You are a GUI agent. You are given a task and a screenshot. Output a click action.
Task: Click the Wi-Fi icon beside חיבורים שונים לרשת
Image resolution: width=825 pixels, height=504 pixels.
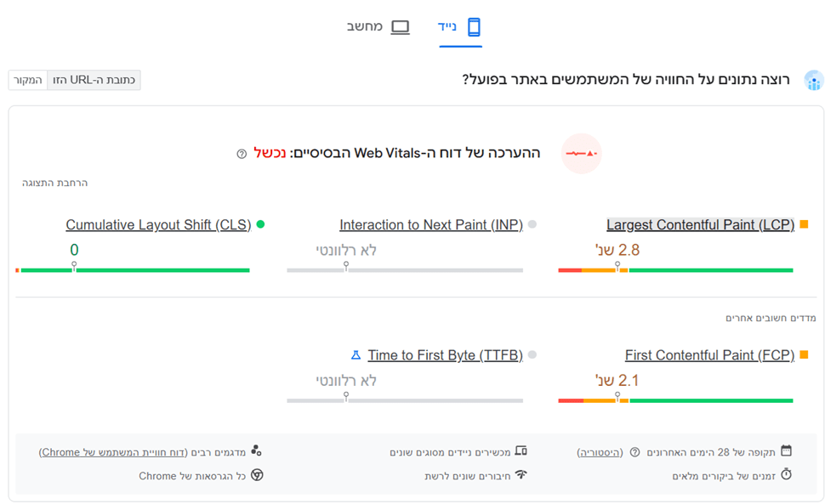[521, 474]
